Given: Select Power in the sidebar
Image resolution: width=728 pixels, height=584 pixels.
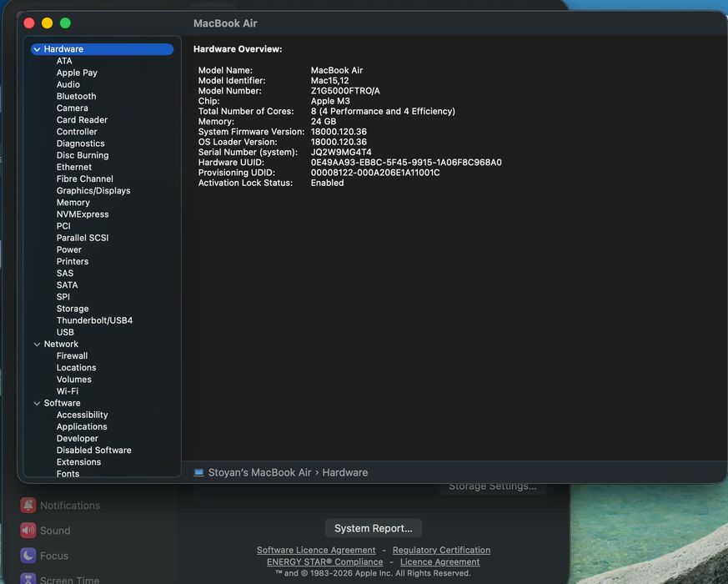Looking at the screenshot, I should tap(69, 250).
